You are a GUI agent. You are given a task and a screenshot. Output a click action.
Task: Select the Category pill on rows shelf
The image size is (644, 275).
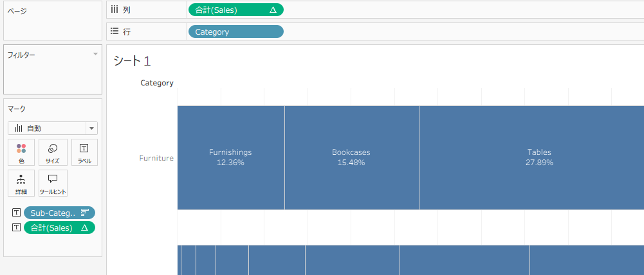click(x=235, y=31)
